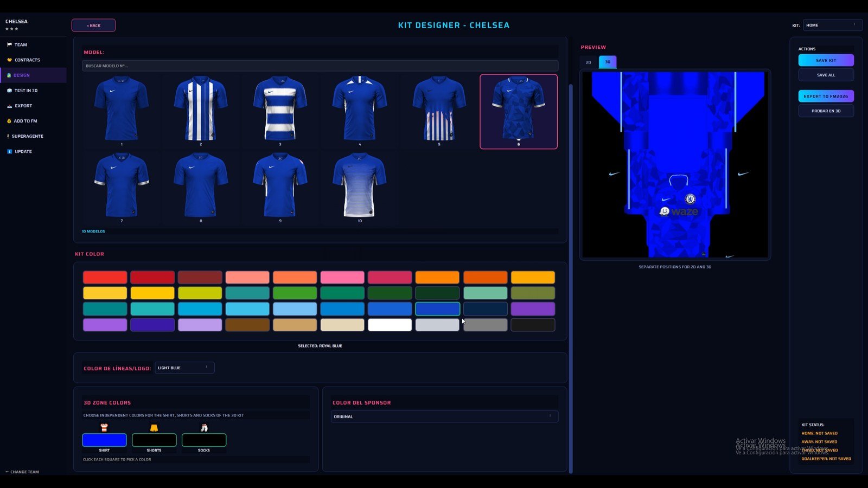Image resolution: width=868 pixels, height=488 pixels.
Task: Select hooped shirt model 3
Action: coord(280,111)
